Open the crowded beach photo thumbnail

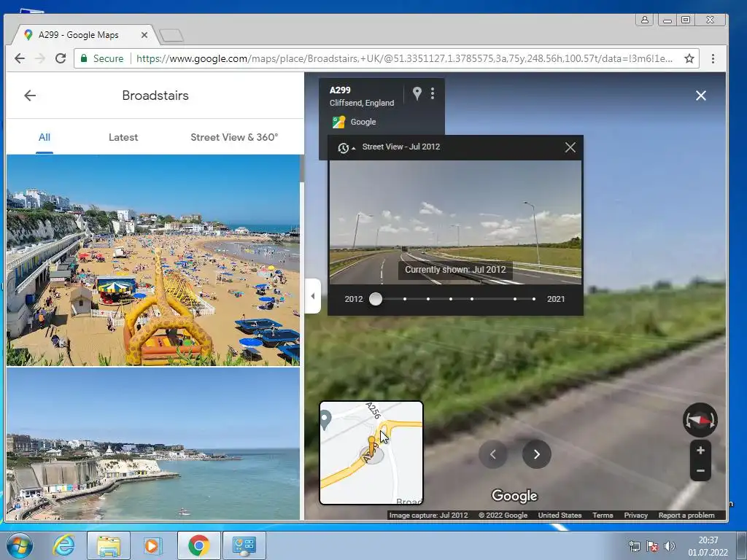click(153, 260)
